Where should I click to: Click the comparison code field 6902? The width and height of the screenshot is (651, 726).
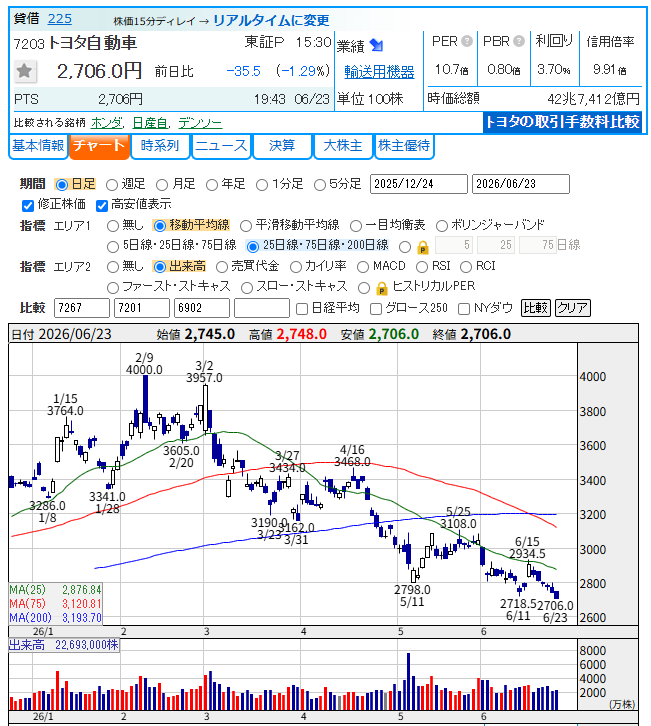(x=201, y=308)
